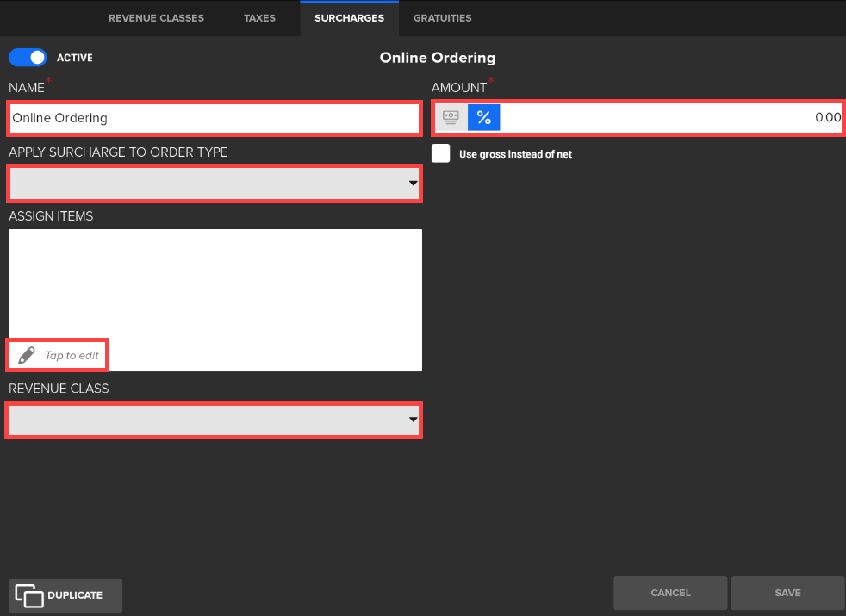The image size is (846, 616).
Task: Select the dollar amount icon
Action: (x=451, y=118)
